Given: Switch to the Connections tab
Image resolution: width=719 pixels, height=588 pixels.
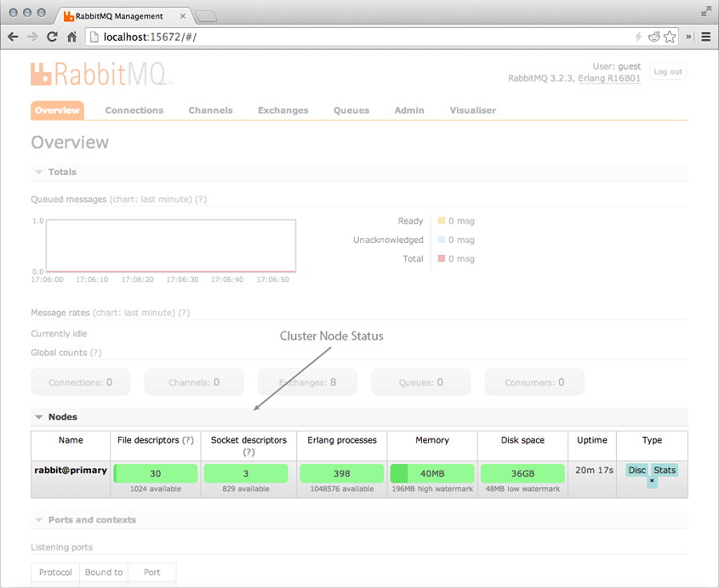Looking at the screenshot, I should 133,110.
